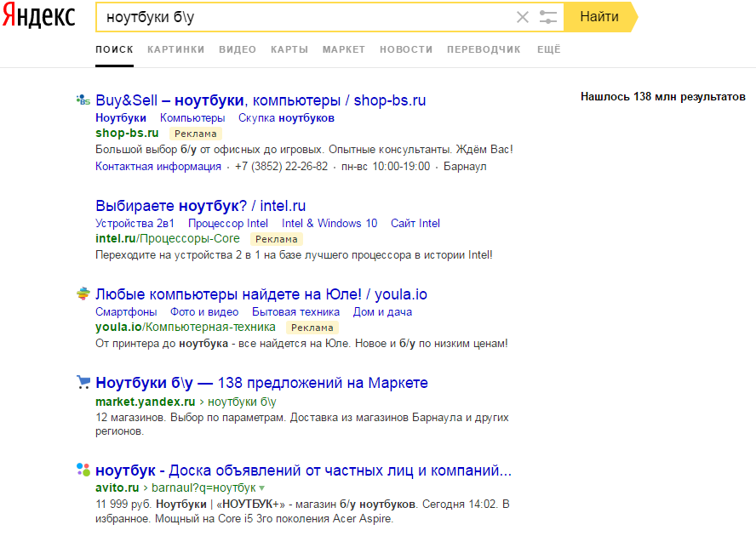The width and height of the screenshot is (756, 536).
Task: Expand the Ещё menu
Action: [x=548, y=49]
